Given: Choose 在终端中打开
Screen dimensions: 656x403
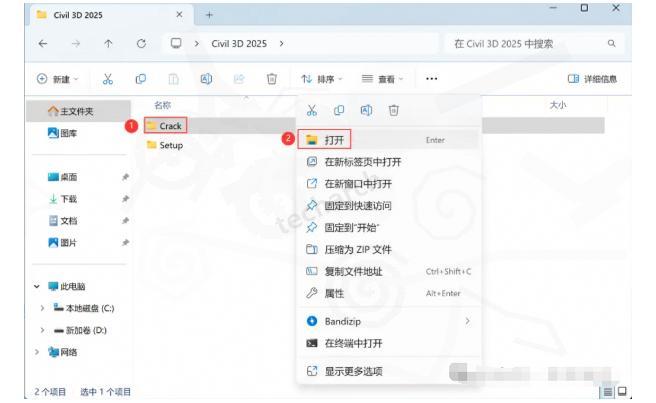Looking at the screenshot, I should pos(389,343).
